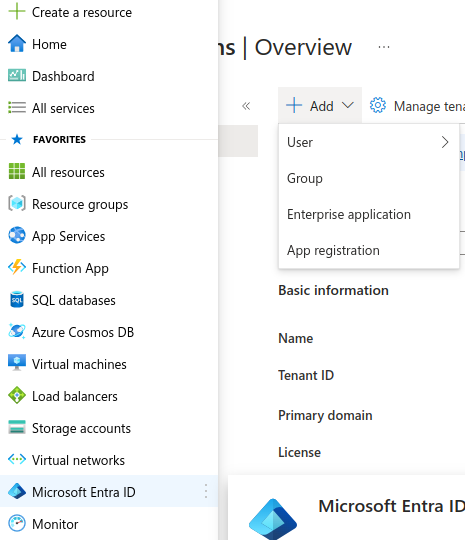Open Azure Cosmos DB favorite
The width and height of the screenshot is (465, 540).
83,332
